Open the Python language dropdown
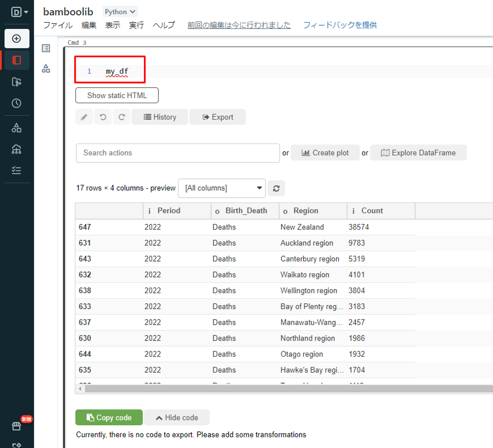This screenshot has height=448, width=493. pyautogui.click(x=120, y=11)
